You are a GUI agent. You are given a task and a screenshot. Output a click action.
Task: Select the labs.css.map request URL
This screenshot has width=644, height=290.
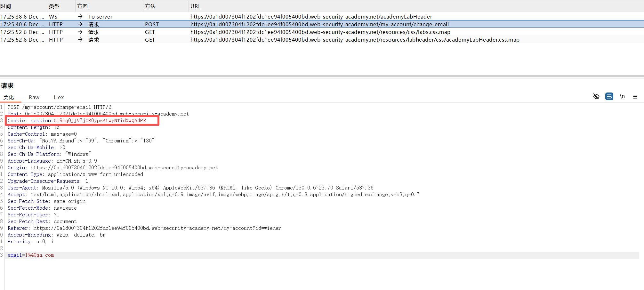point(320,32)
